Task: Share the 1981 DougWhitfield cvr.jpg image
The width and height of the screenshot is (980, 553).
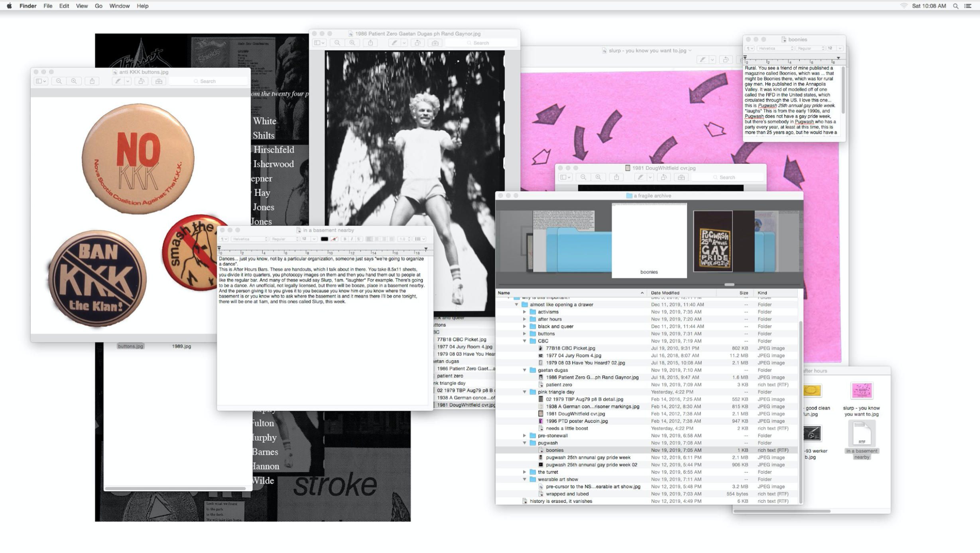Action: (616, 177)
